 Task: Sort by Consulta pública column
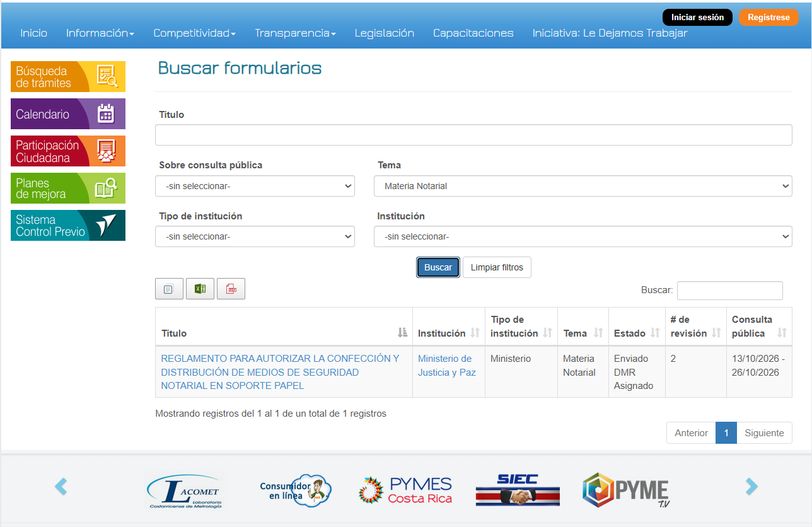click(x=759, y=327)
